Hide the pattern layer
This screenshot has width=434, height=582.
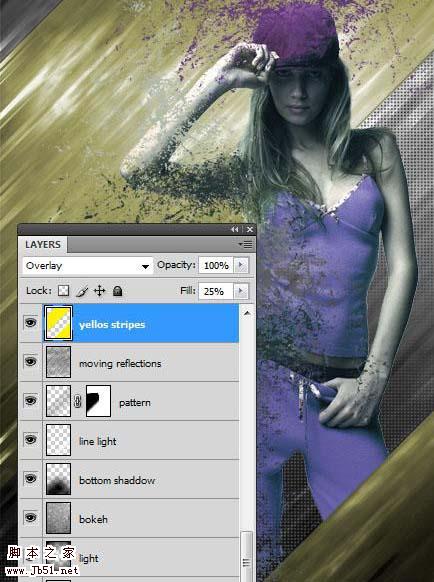click(30, 401)
